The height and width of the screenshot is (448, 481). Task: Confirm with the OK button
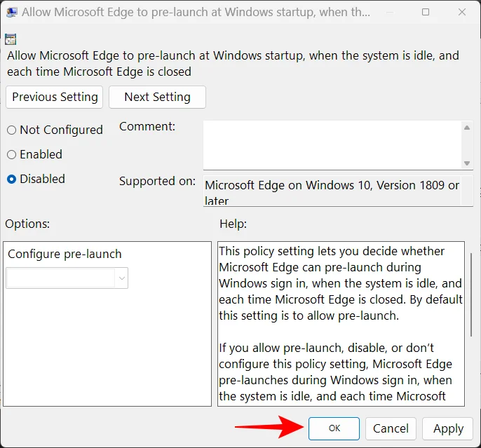click(334, 428)
